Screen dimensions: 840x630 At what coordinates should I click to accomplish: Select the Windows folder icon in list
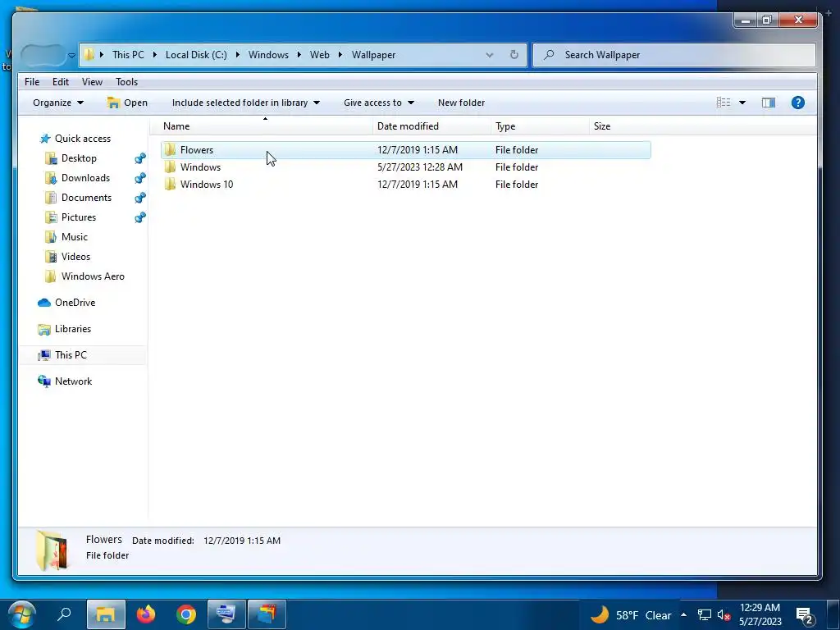point(170,167)
